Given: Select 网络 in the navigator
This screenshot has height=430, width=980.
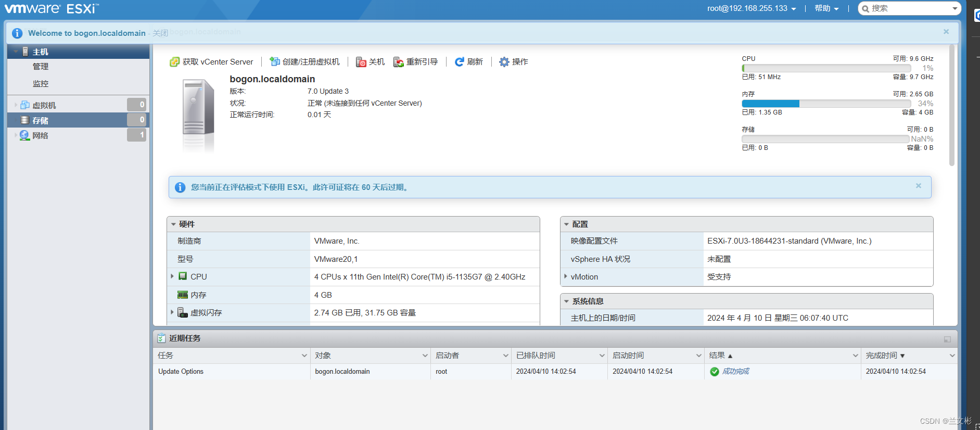Looking at the screenshot, I should (78, 135).
